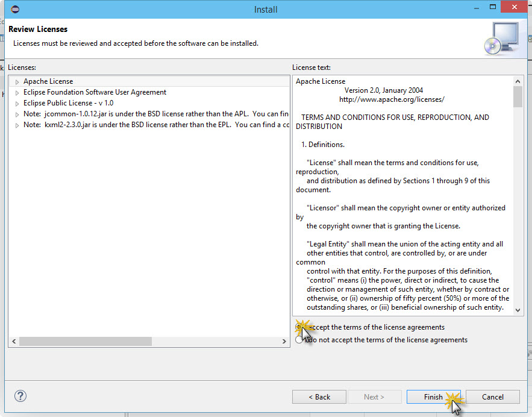Select the jcommon-1.0.12.jar BSD note row

155,114
